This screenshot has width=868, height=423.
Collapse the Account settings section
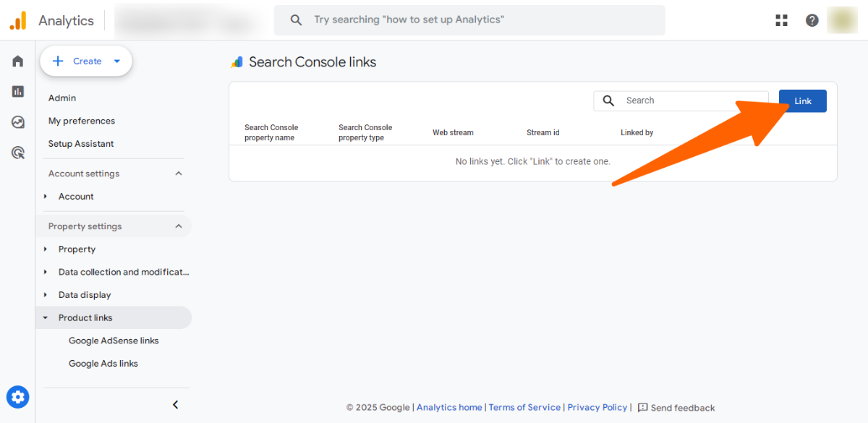179,174
